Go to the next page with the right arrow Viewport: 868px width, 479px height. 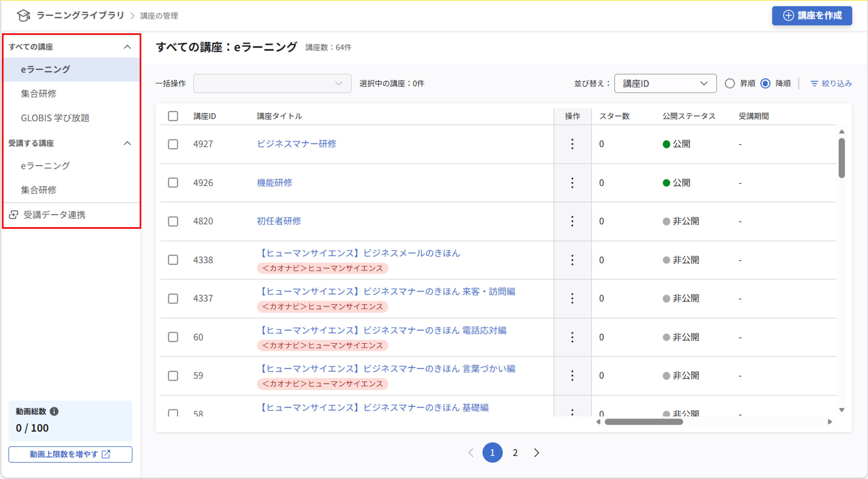(536, 453)
